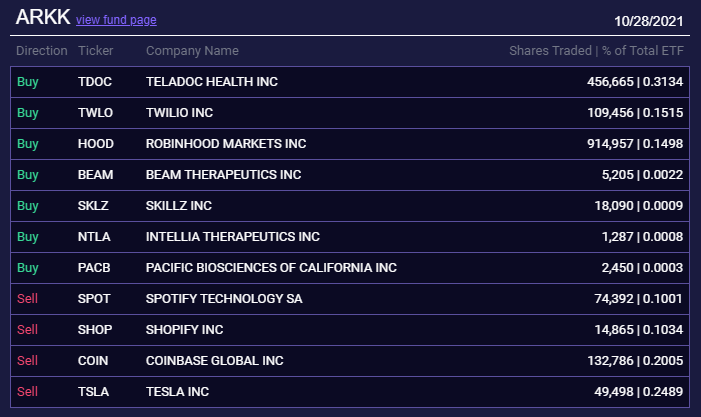The image size is (701, 417).
Task: Open the view fund page link
Action: point(116,20)
